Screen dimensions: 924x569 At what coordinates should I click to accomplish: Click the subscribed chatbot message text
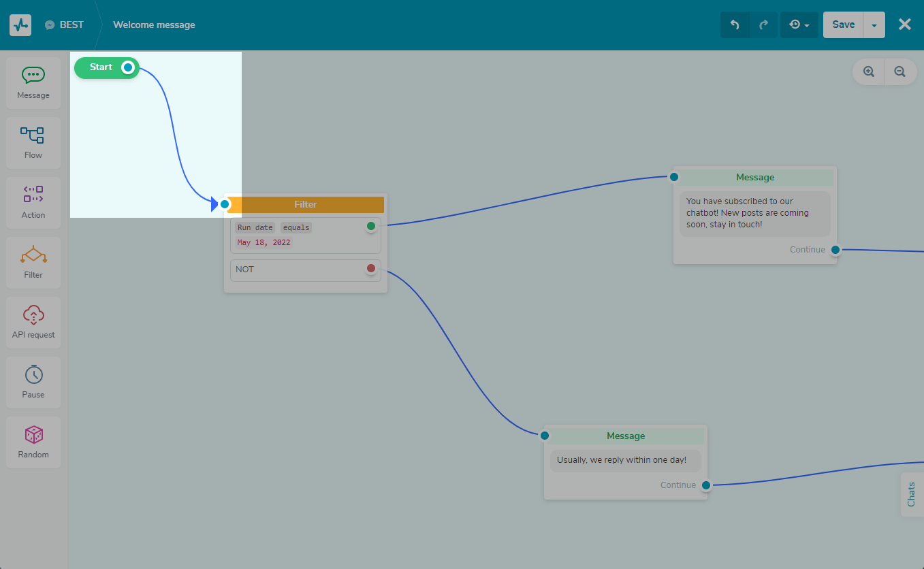point(755,213)
